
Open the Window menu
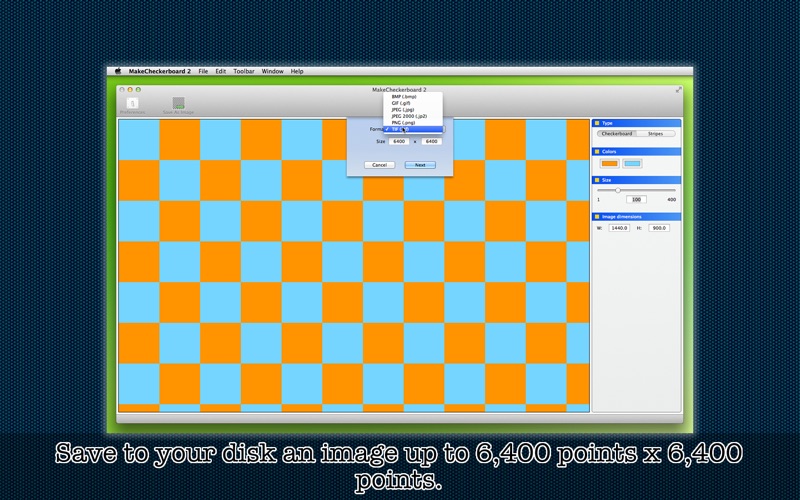click(272, 71)
